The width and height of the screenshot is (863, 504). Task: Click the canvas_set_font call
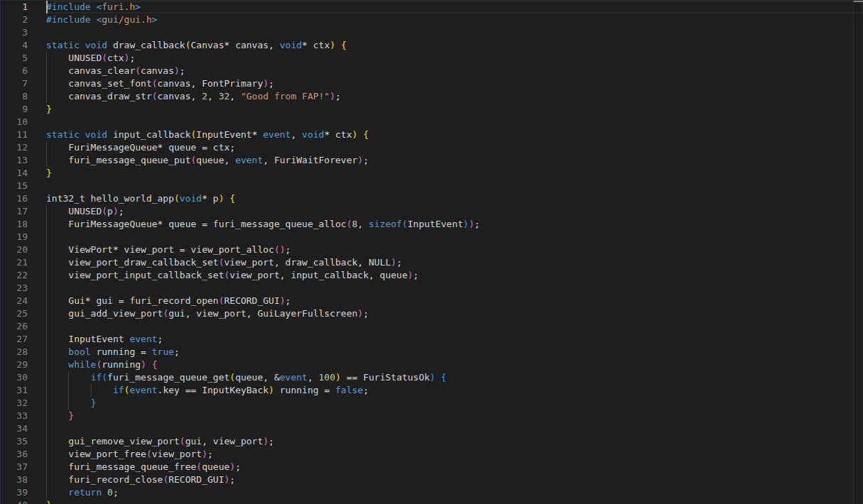pyautogui.click(x=110, y=84)
